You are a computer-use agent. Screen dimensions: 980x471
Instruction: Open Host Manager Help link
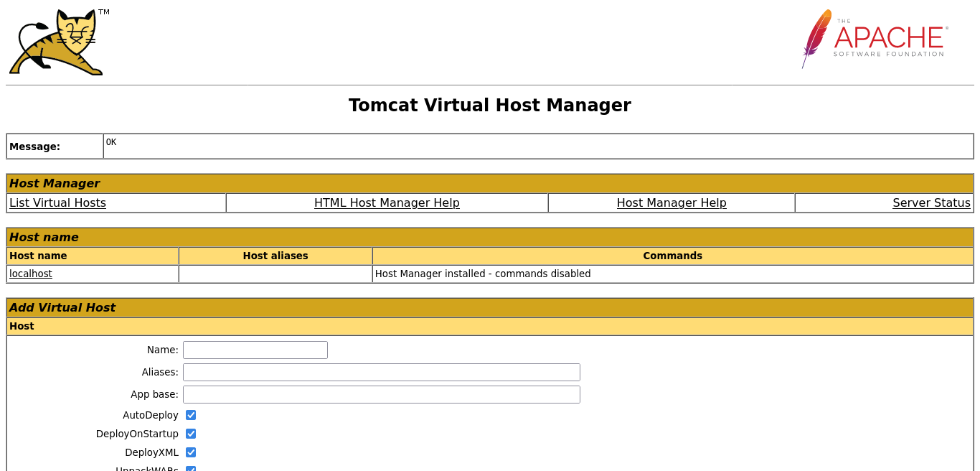click(672, 203)
